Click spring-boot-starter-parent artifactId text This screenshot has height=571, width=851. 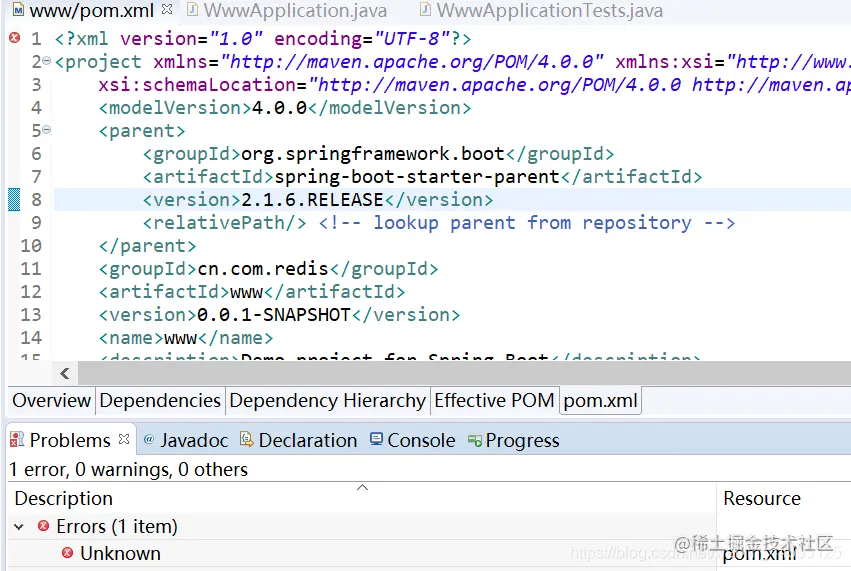pos(417,177)
